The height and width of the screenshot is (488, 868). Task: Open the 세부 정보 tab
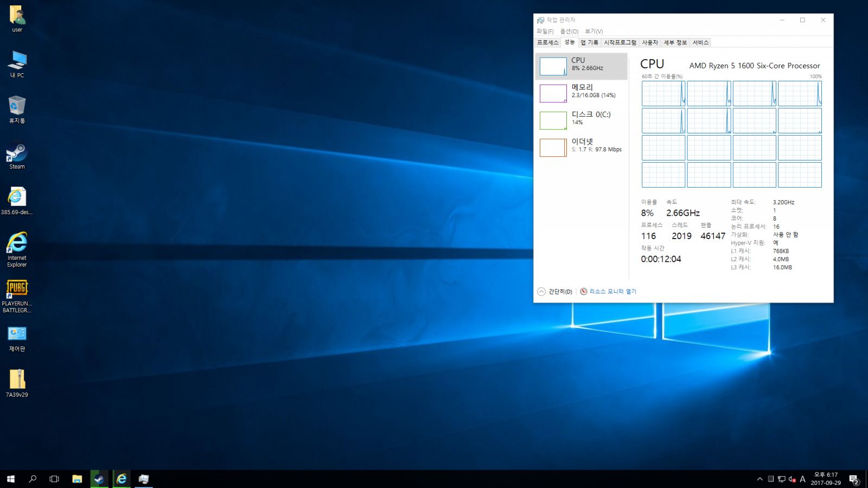point(675,42)
